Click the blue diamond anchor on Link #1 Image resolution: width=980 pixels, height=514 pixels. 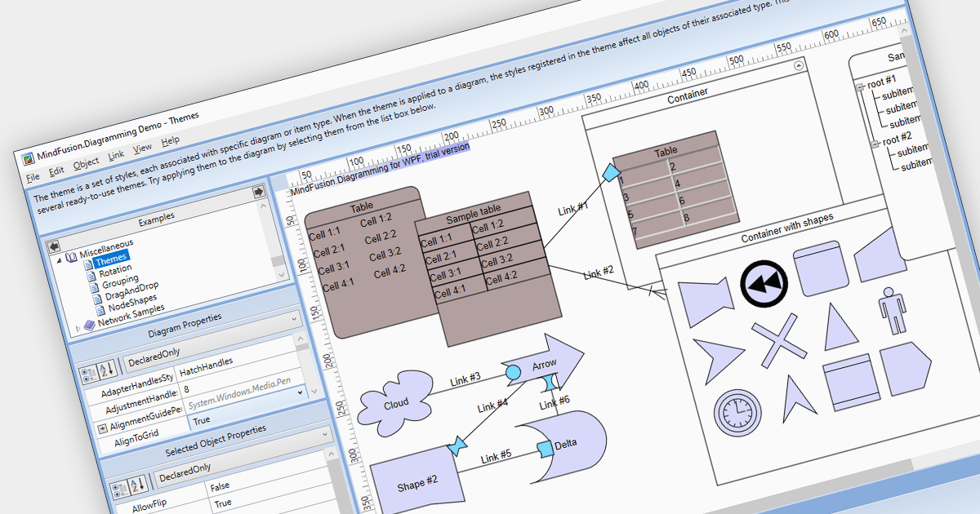[x=609, y=173]
